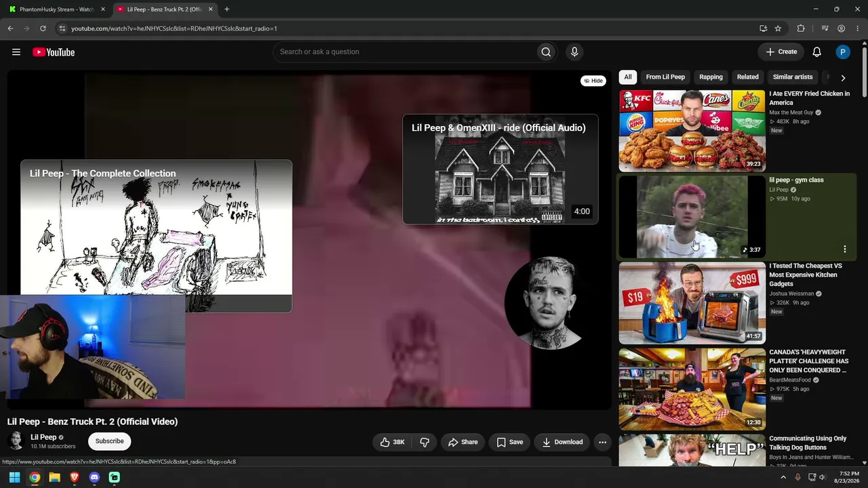Show hidden system tray icons
868x488 pixels.
[783, 477]
